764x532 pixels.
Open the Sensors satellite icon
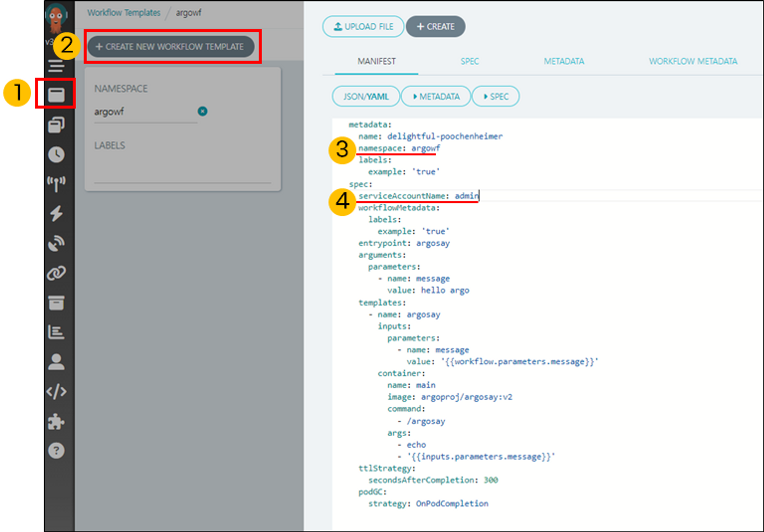click(56, 243)
